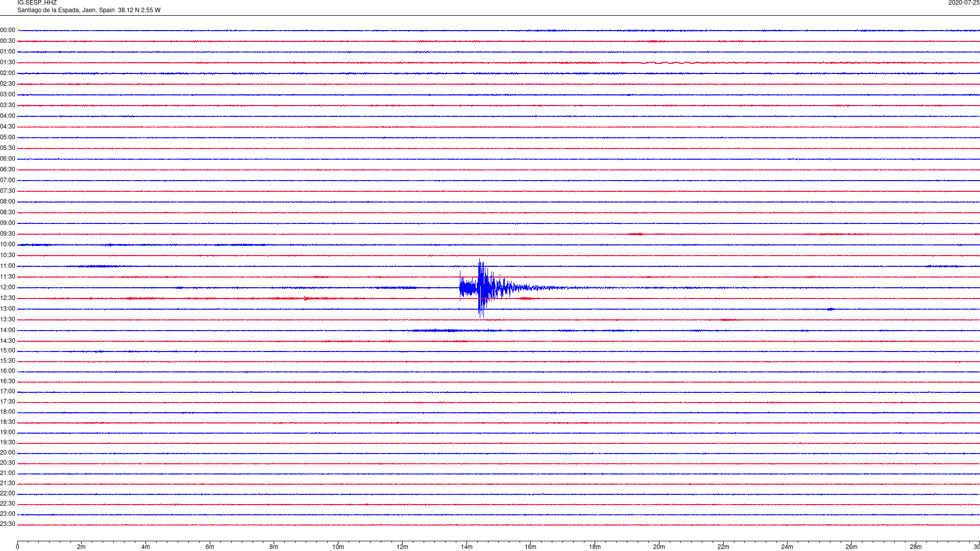Click the 20m tick on time axis
Viewport: 980px width, 551px height.
(x=659, y=547)
